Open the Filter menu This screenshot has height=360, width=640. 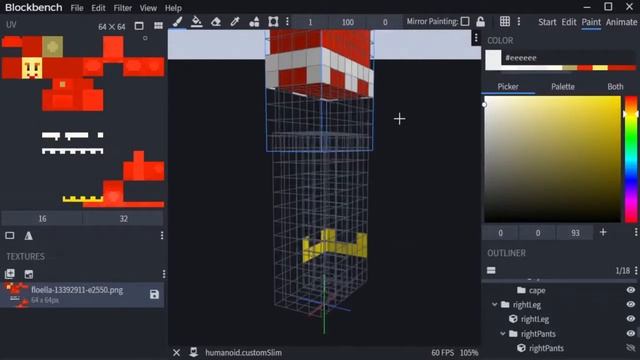122,8
